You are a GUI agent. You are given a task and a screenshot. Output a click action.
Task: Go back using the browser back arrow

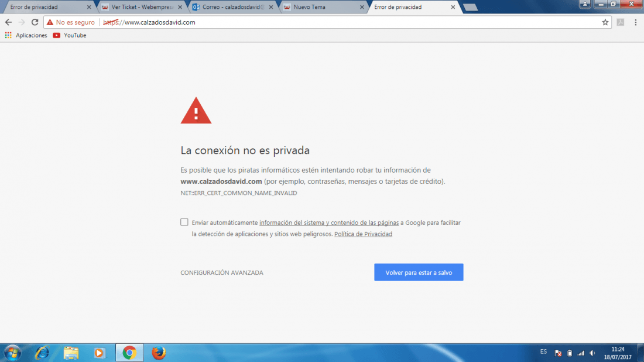point(8,22)
